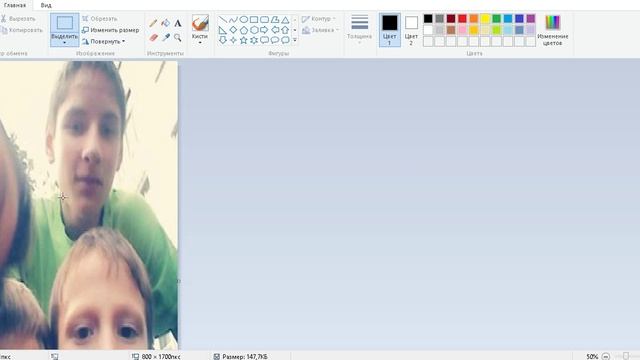Open Изменение цветов color editor
640x360 pixels.
[x=553, y=30]
